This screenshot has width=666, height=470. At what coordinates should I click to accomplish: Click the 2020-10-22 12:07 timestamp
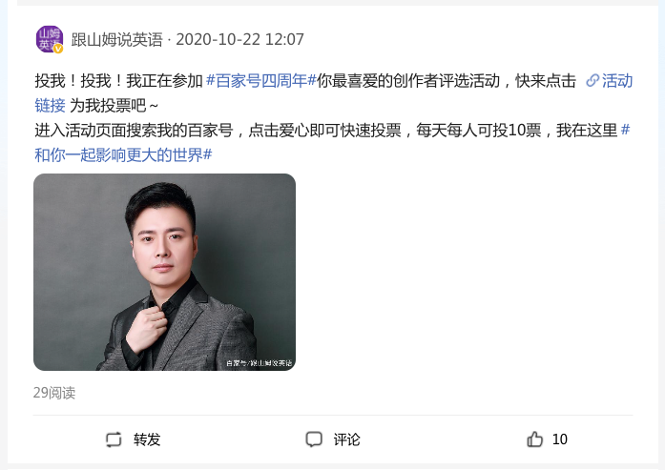click(240, 39)
